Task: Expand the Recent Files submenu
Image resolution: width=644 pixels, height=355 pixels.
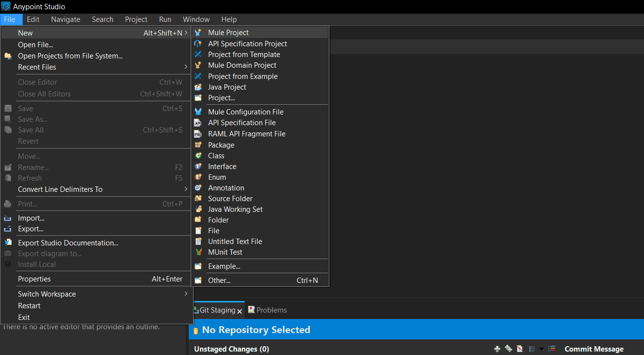Action: (x=186, y=67)
